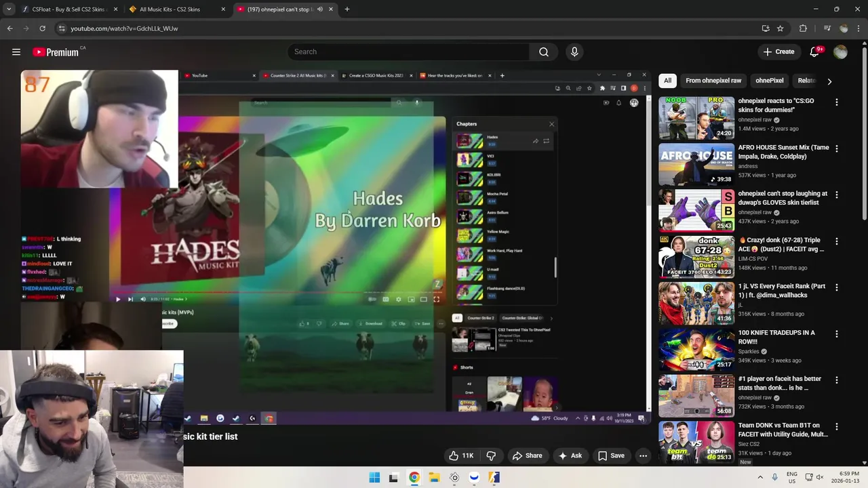868x488 pixels.
Task: Open Chrome media controls icon
Action: 827,28
